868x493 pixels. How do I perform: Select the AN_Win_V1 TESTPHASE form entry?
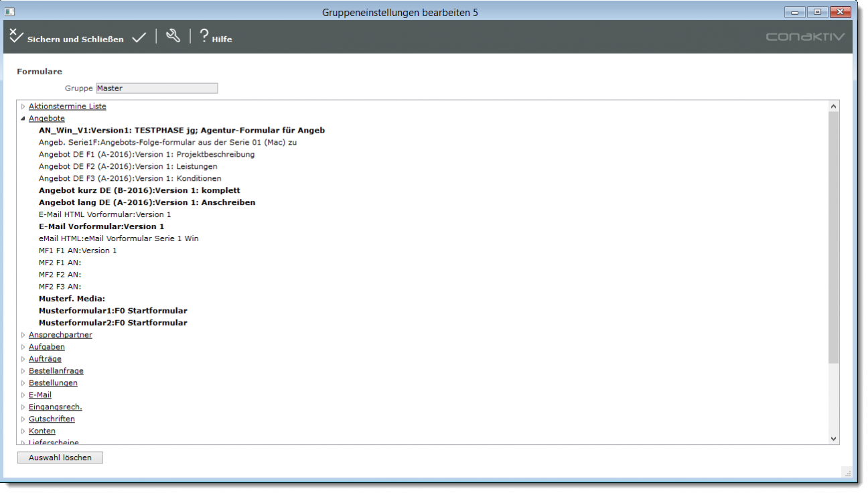click(182, 131)
